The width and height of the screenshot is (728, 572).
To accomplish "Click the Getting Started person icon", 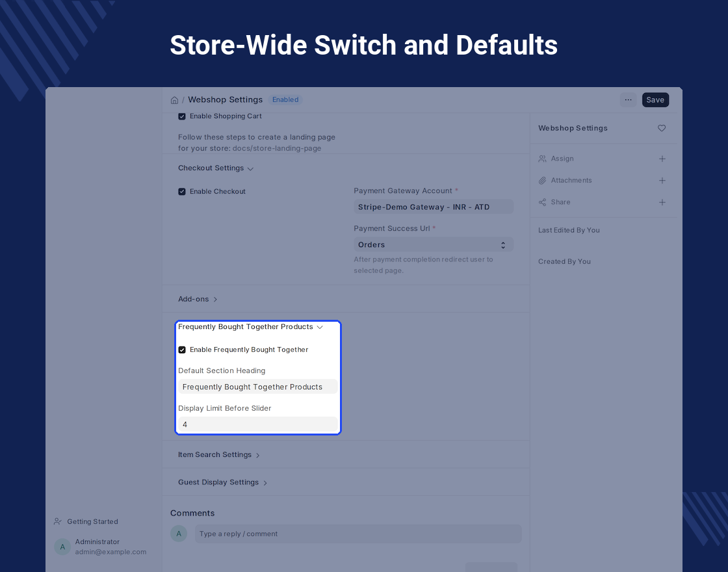I will [58, 521].
